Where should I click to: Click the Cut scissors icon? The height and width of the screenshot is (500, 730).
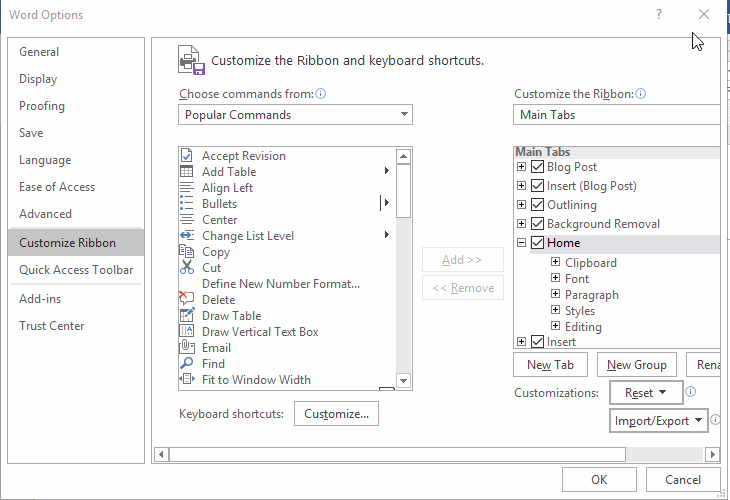(186, 267)
